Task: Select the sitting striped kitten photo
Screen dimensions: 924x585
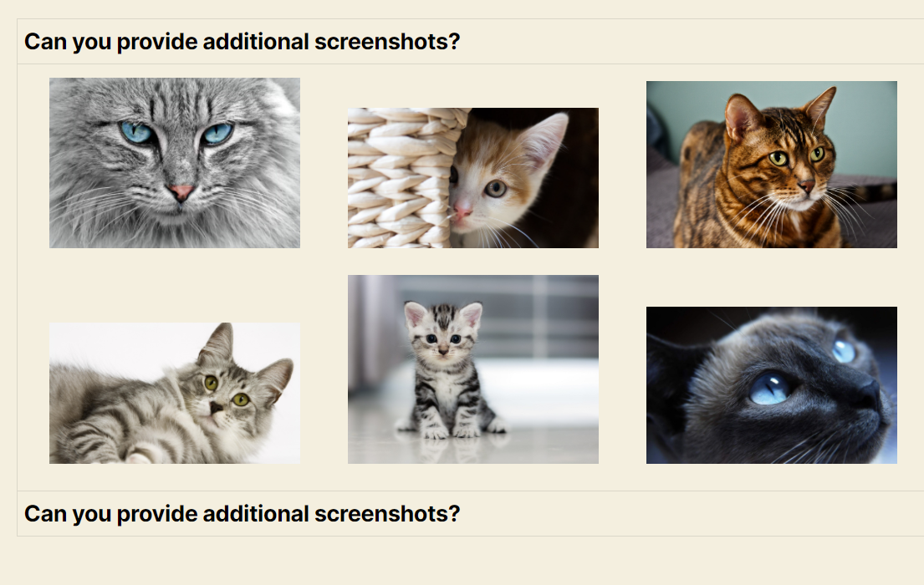Action: (473, 369)
